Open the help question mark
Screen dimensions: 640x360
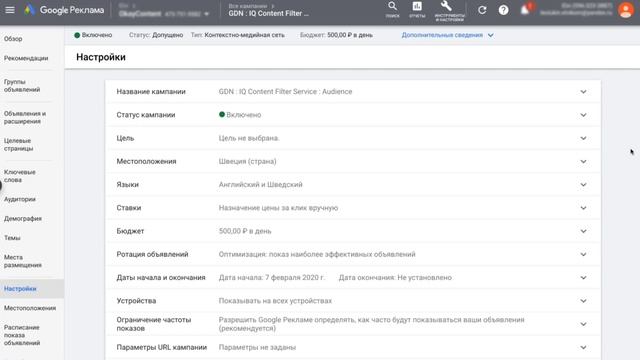click(503, 10)
